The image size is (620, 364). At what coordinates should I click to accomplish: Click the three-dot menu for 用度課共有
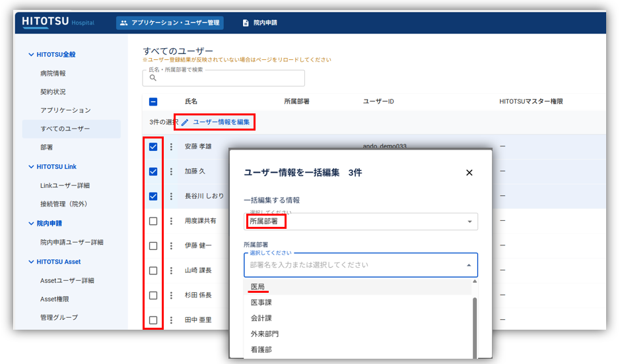coord(172,221)
